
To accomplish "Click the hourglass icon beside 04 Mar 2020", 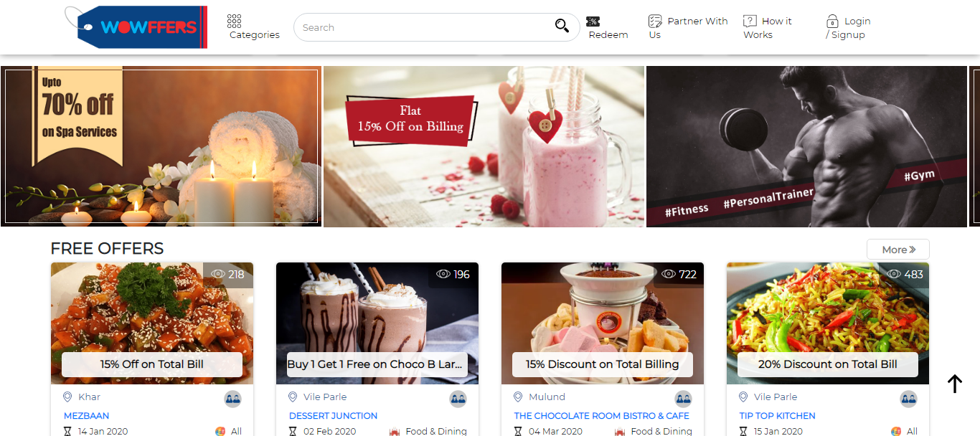I will (518, 431).
